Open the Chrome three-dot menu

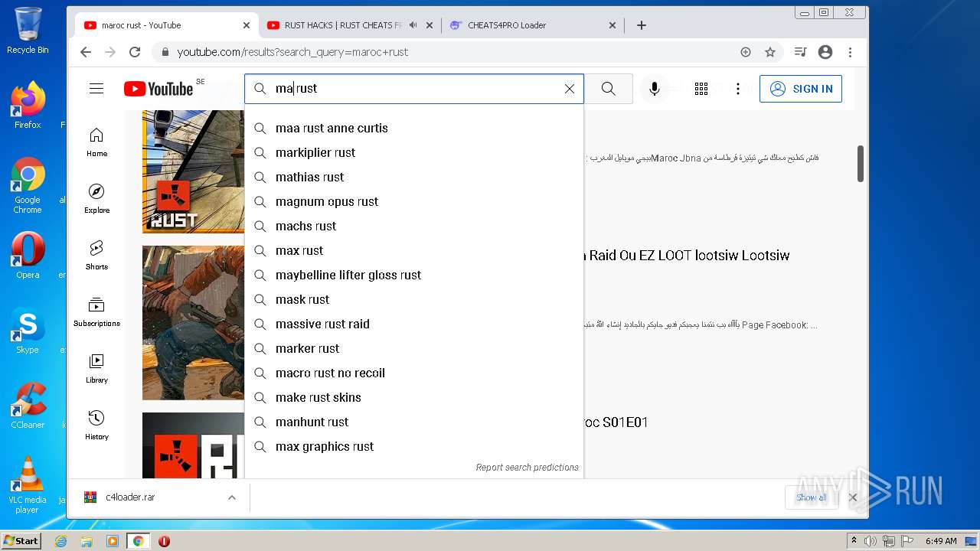(x=850, y=52)
